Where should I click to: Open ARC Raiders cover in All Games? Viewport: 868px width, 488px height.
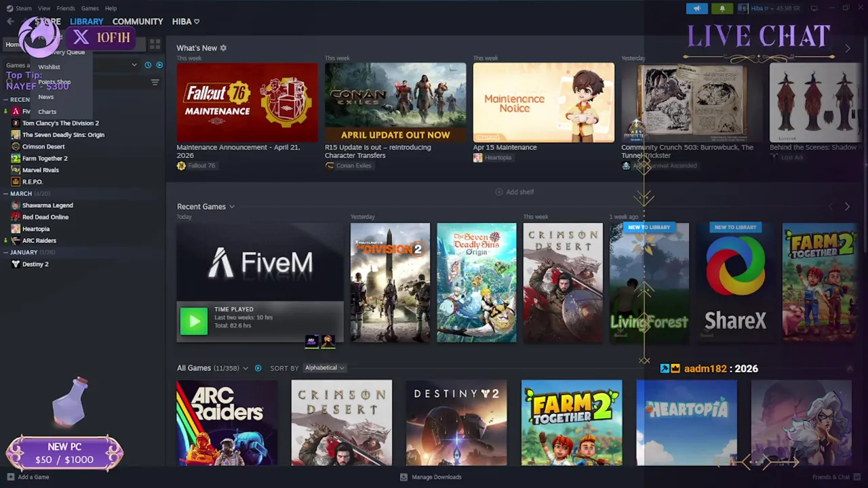[x=226, y=423]
